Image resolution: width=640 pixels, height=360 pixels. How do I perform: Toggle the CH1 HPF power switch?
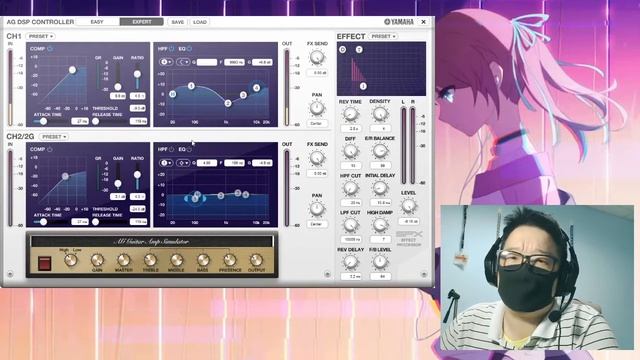tap(172, 49)
